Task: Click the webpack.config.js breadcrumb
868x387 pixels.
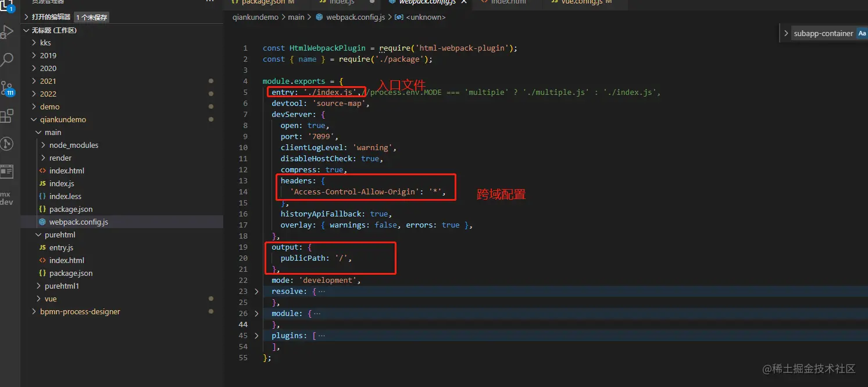Action: (x=355, y=17)
